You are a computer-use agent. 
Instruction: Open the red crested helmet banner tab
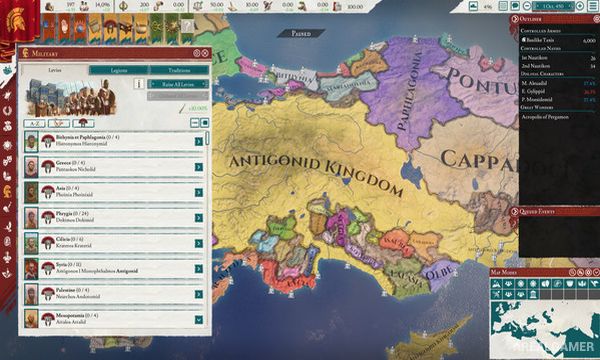coord(110,28)
